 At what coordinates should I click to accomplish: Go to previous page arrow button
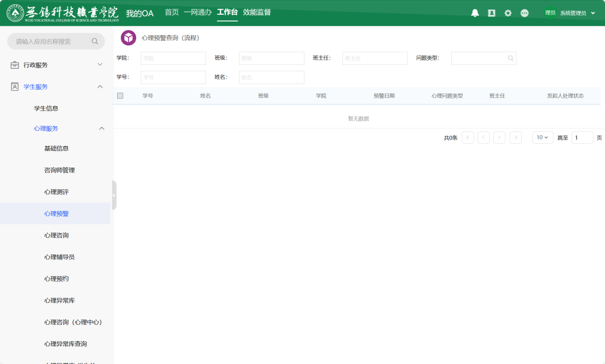pos(484,138)
